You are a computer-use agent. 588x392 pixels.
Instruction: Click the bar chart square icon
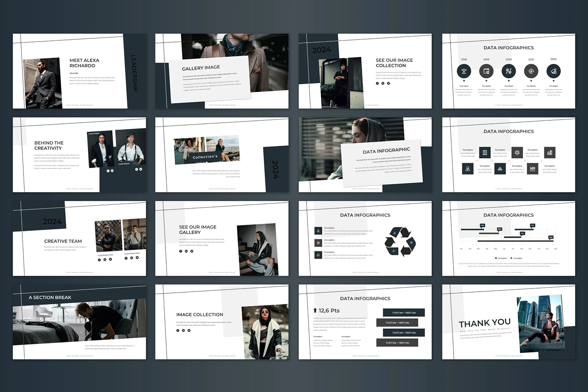coord(550,152)
